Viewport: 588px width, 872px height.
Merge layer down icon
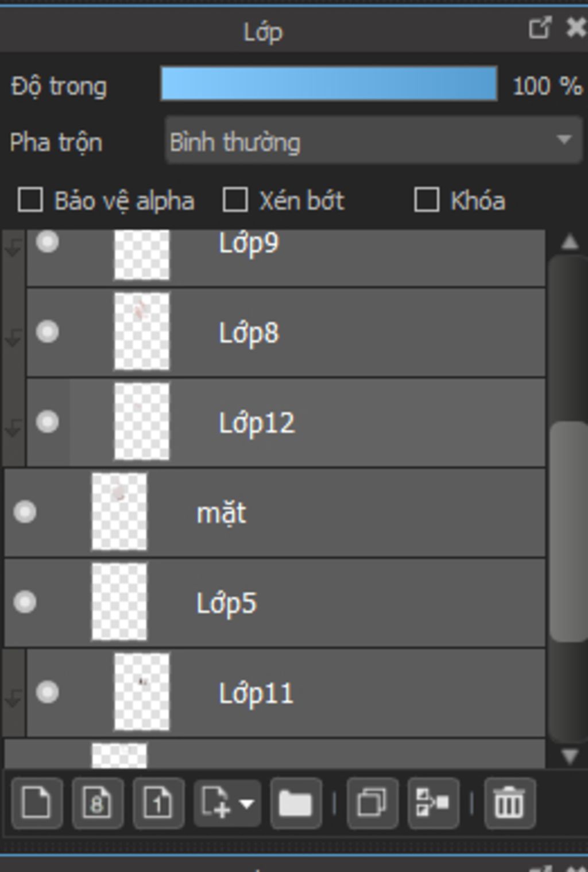(x=433, y=802)
